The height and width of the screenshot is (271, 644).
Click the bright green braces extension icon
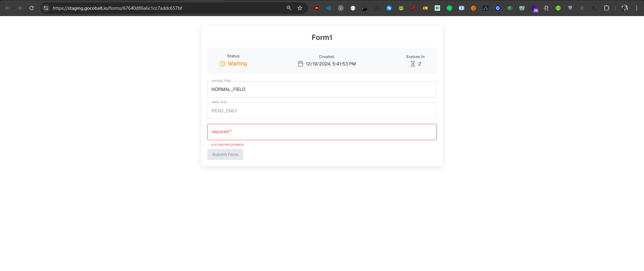coord(558,8)
